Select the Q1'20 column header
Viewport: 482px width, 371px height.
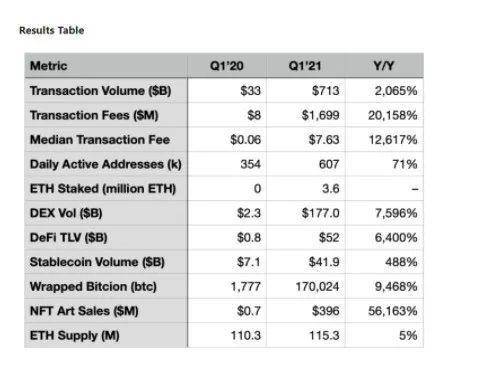pyautogui.click(x=227, y=66)
